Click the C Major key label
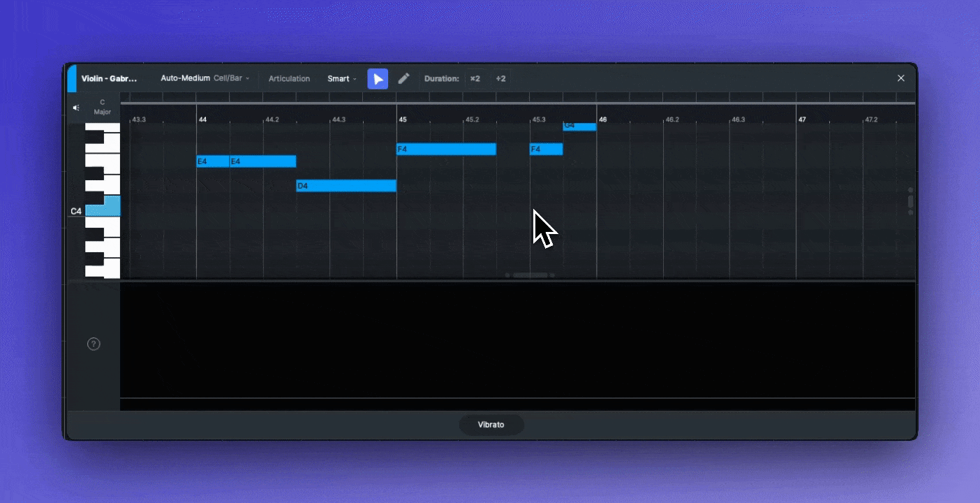Screen dimensions: 980x503 tap(103, 107)
